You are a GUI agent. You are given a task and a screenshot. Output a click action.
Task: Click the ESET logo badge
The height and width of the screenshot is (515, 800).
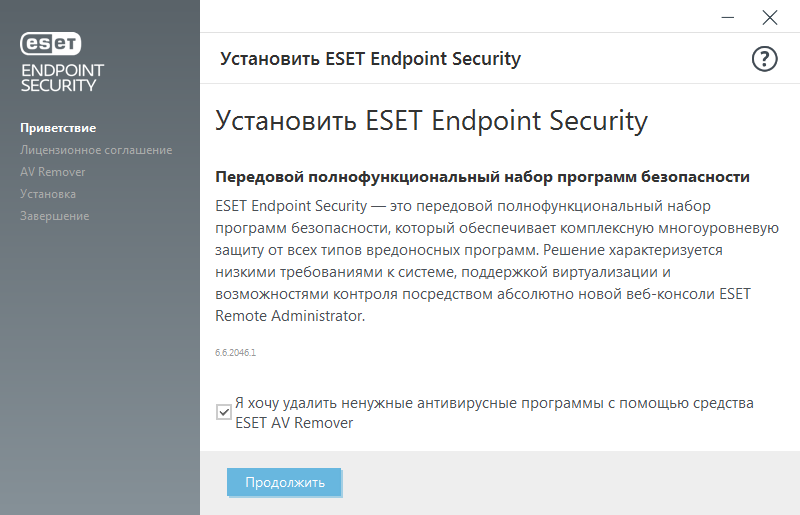coord(51,44)
